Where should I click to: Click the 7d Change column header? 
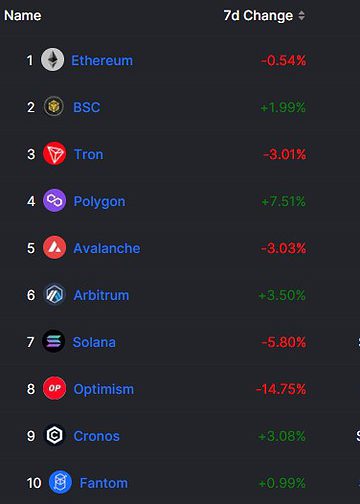point(258,15)
